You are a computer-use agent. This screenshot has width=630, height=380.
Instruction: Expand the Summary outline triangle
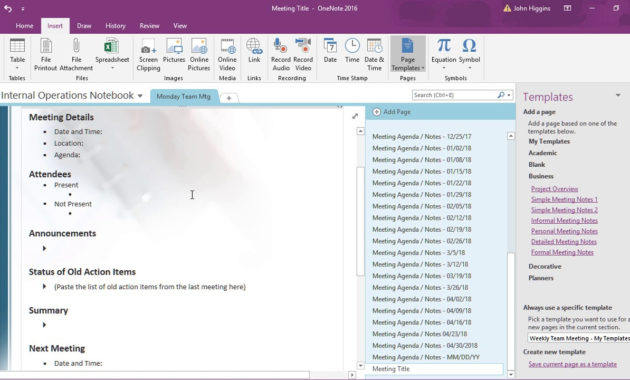click(x=44, y=325)
